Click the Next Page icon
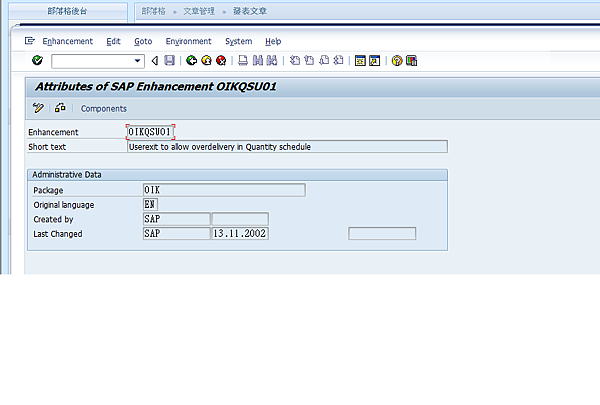600x405 pixels. click(324, 60)
